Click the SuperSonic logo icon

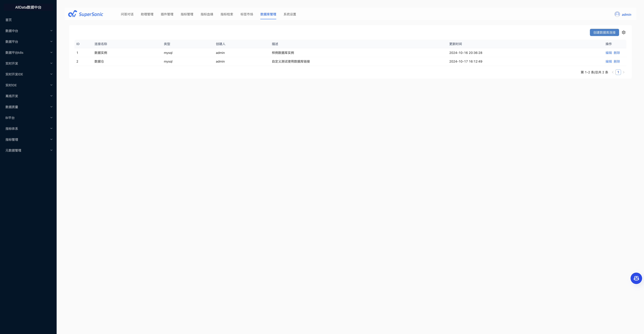coord(72,14)
